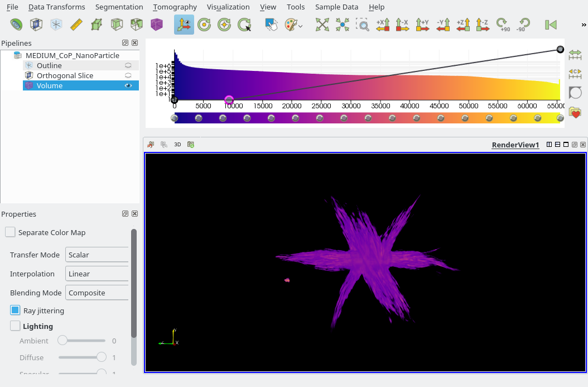Viewport: 588px width, 387px height.
Task: Open the Data Transforms menu
Action: [x=57, y=7]
